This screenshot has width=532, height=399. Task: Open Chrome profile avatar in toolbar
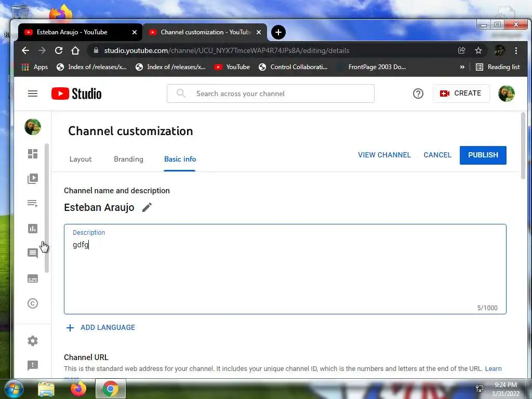point(499,50)
